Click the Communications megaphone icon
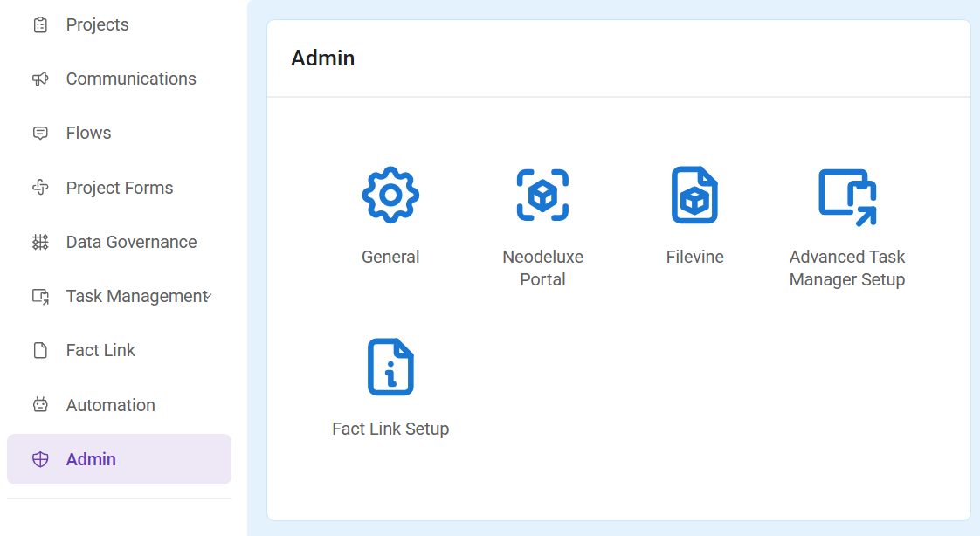The image size is (980, 536). point(41,79)
